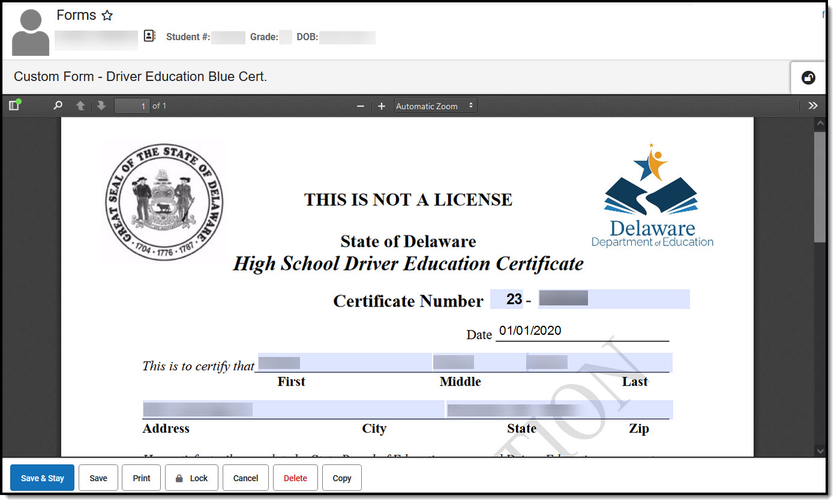Image resolution: width=837 pixels, height=504 pixels.
Task: Lock the form with the Lock button
Action: click(191, 478)
